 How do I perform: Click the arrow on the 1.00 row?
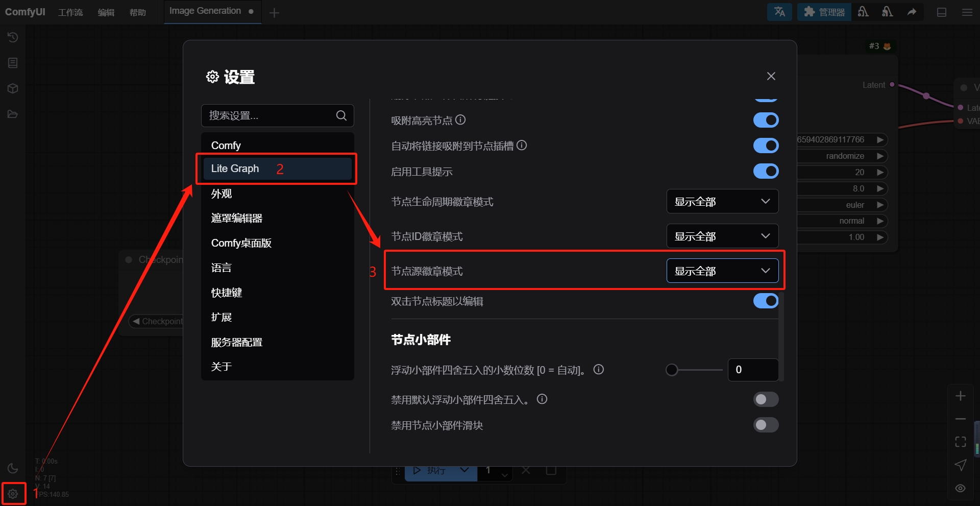click(x=880, y=237)
